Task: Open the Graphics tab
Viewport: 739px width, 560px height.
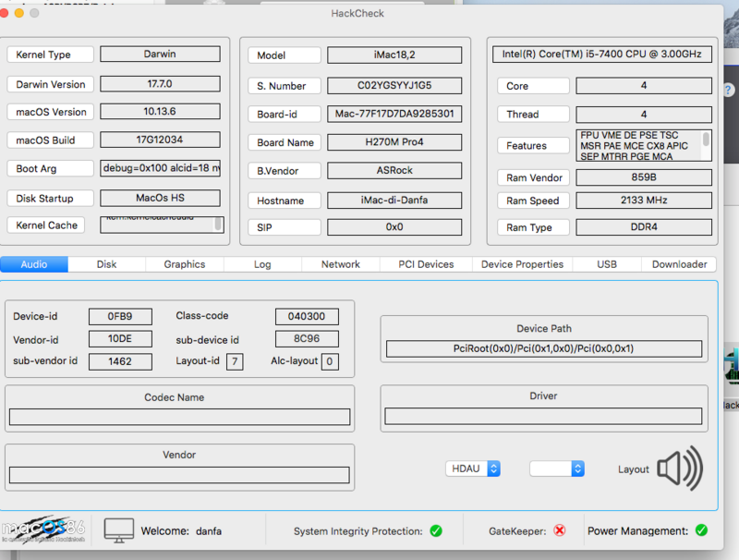Action: [184, 264]
